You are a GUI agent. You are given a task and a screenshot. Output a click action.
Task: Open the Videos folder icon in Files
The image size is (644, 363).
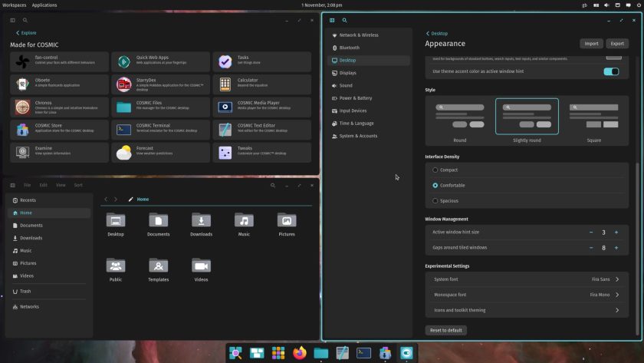(201, 269)
